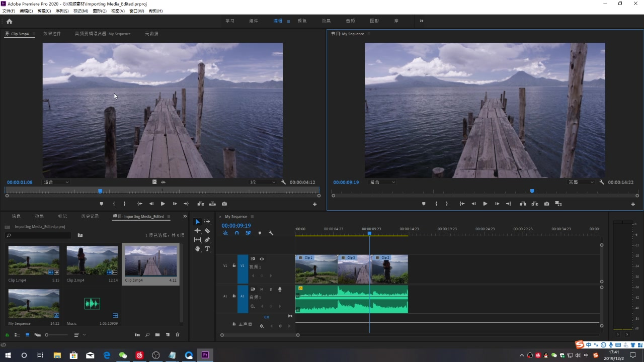Step forward one frame in Program monitor
The height and width of the screenshot is (362, 644).
pyautogui.click(x=497, y=204)
